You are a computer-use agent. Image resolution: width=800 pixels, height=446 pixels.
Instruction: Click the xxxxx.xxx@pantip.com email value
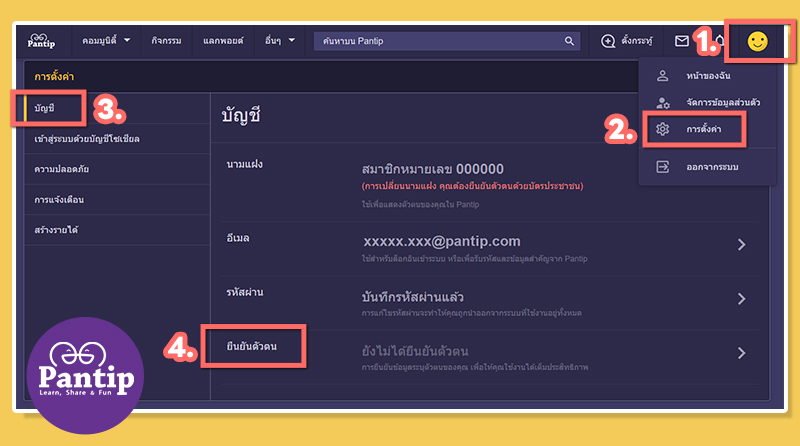click(x=442, y=241)
